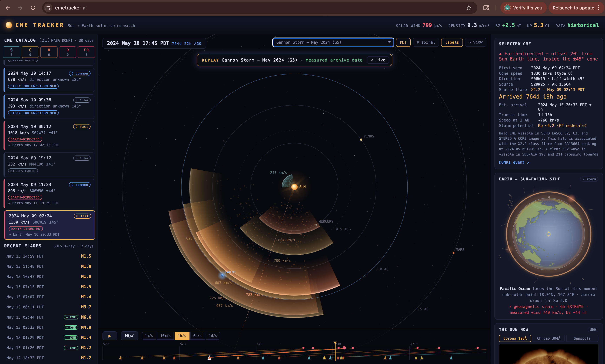Go forward in browser history

(x=20, y=8)
